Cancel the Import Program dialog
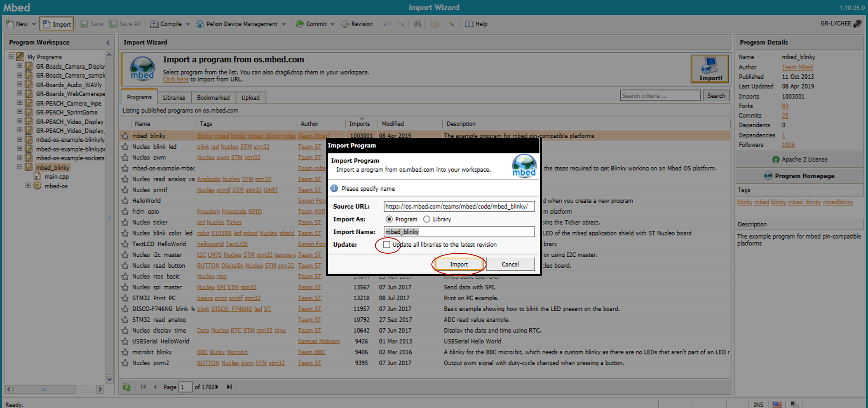This screenshot has width=868, height=408. tap(510, 264)
